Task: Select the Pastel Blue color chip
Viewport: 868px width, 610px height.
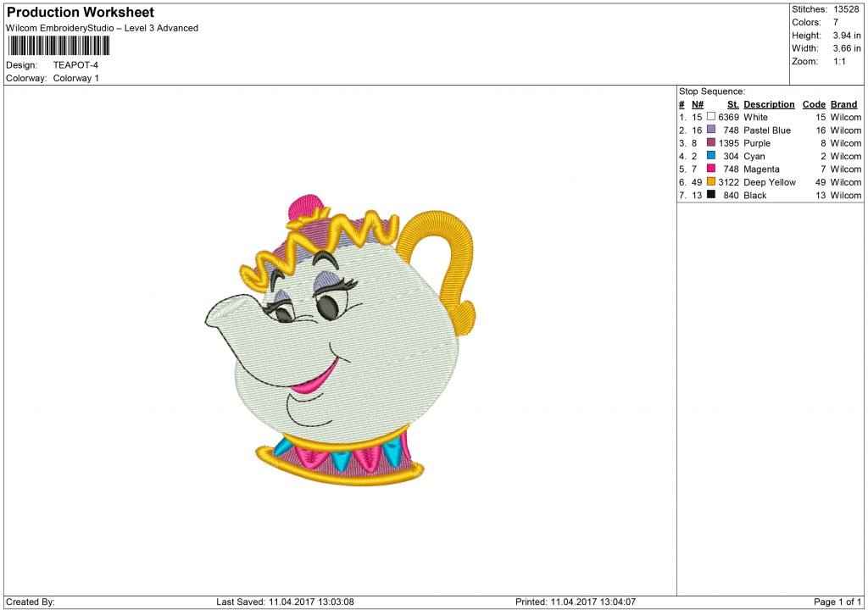Action: (710, 130)
